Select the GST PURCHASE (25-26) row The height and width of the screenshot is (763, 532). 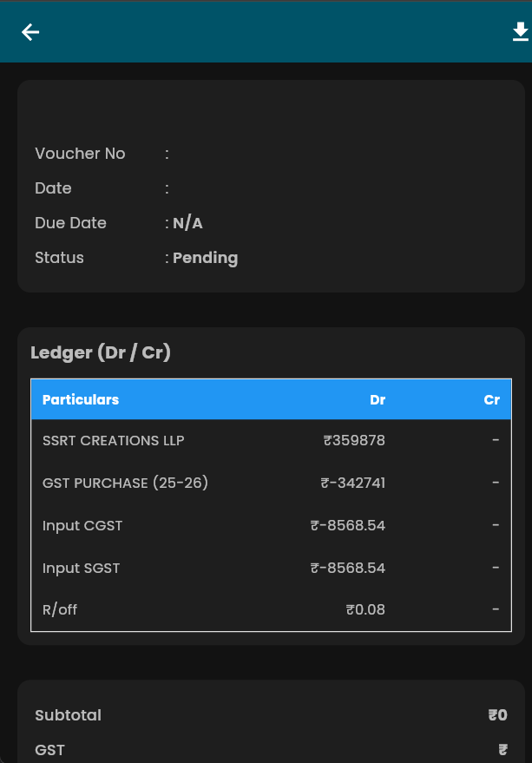tap(271, 483)
